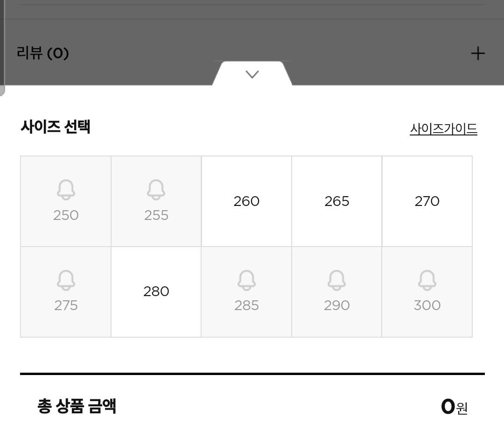Click the size 300 label text
The image size is (504, 425).
(x=427, y=305)
